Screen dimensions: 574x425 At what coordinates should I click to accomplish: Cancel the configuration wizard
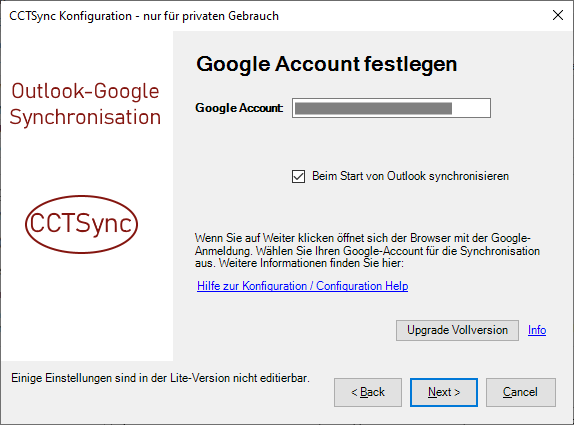point(521,392)
